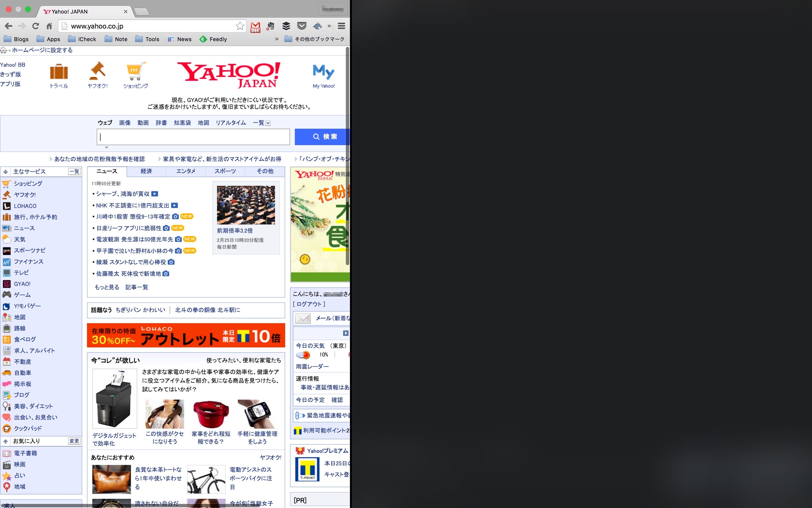This screenshot has height=508, width=812.
Task: Click the browser back arrow
Action: 9,26
